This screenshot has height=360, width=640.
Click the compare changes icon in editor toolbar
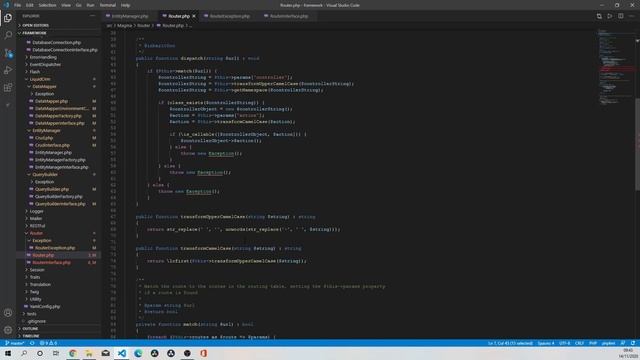tap(599, 16)
